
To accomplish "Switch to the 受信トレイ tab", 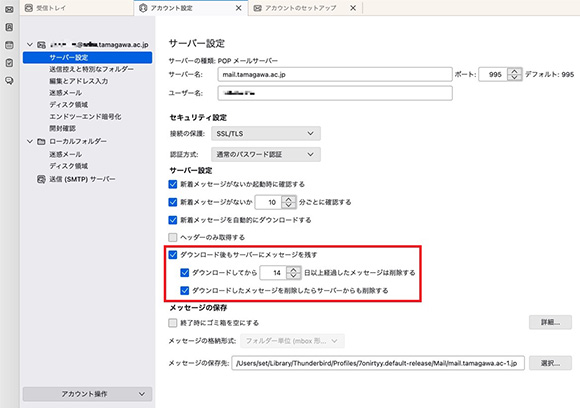I will (x=51, y=8).
